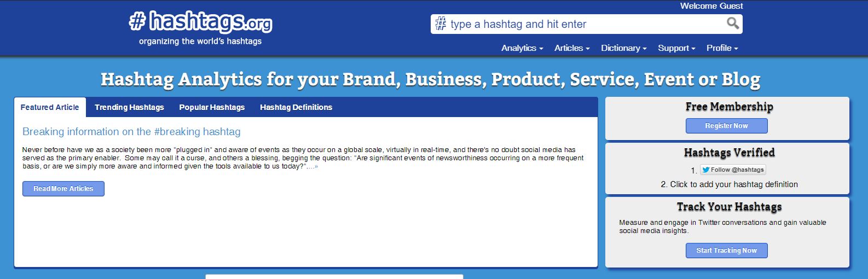
Task: Select the Featured Article tab
Action: 50,107
